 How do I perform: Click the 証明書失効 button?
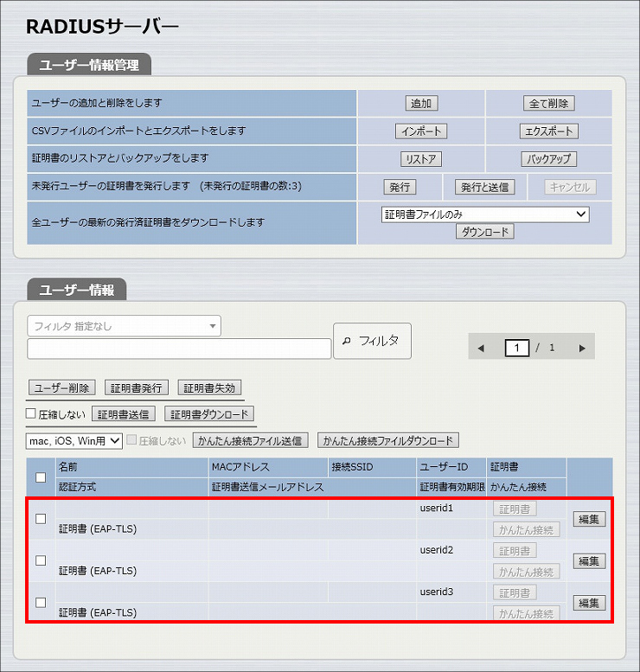tap(209, 387)
